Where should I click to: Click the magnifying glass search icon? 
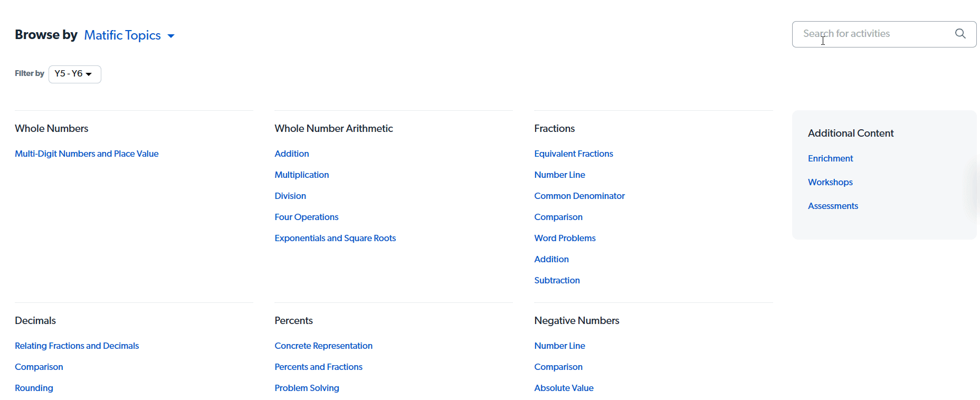pos(960,34)
